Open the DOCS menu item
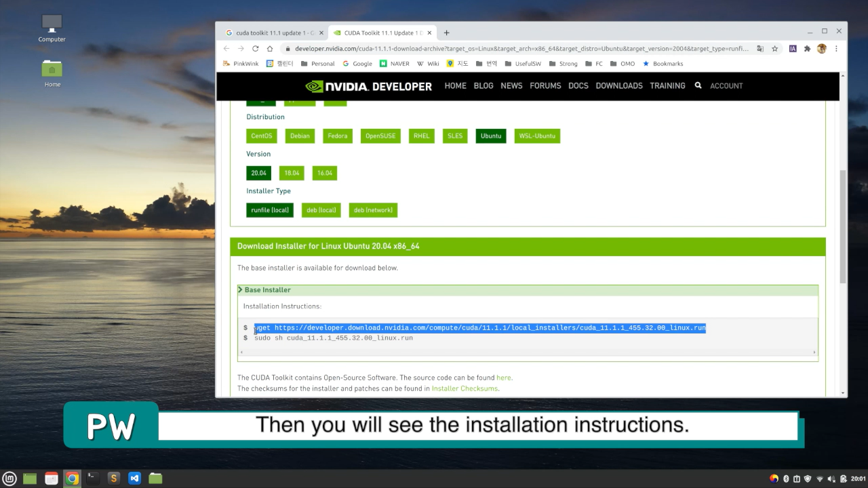This screenshot has width=868, height=488. point(578,86)
